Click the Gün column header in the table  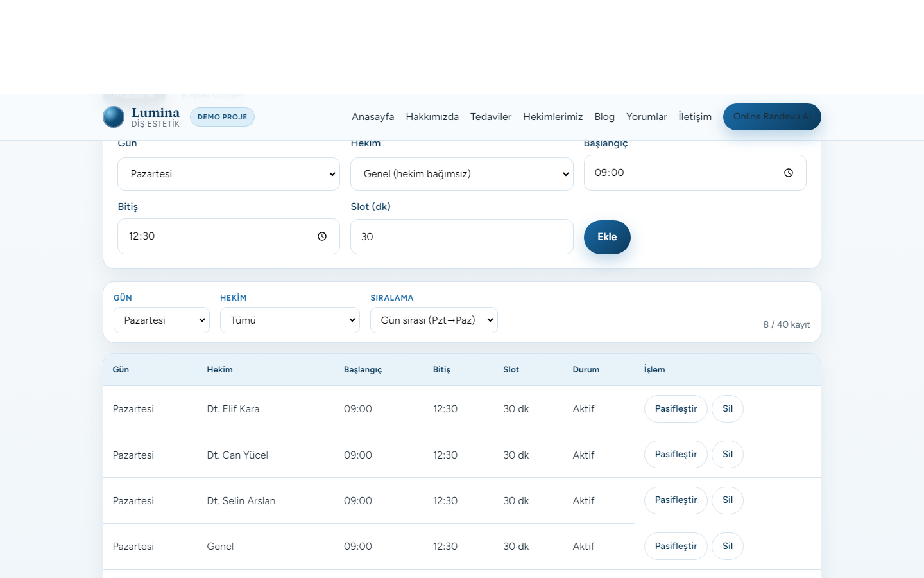121,370
